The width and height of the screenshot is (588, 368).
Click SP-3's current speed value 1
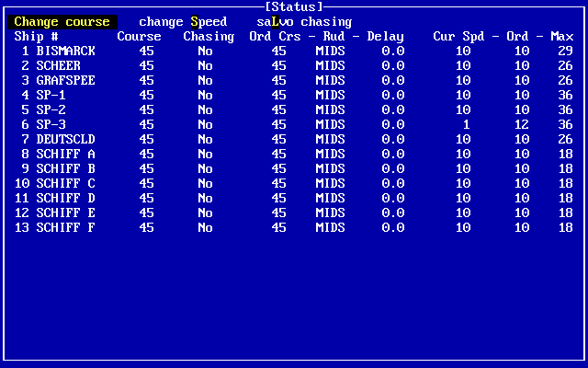(466, 124)
